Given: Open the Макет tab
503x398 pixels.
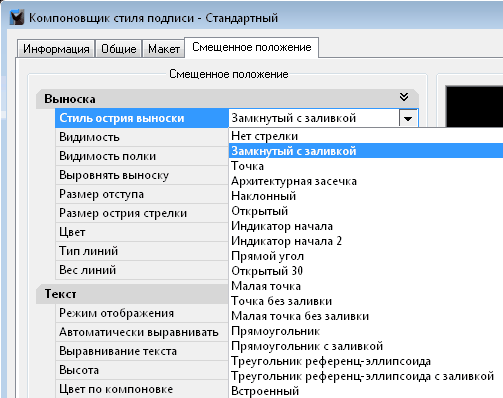Looking at the screenshot, I should tap(164, 49).
